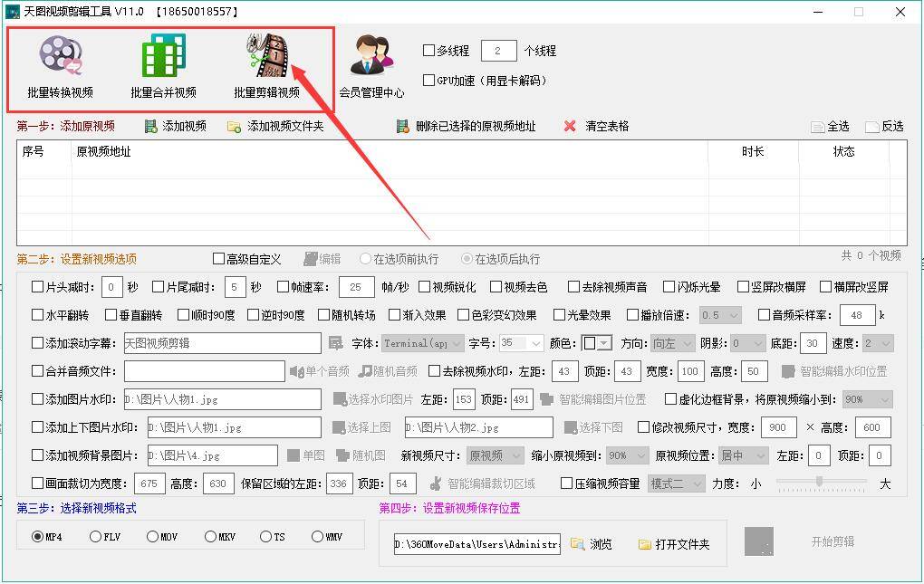Click the 随机音频 music note icon

365,371
